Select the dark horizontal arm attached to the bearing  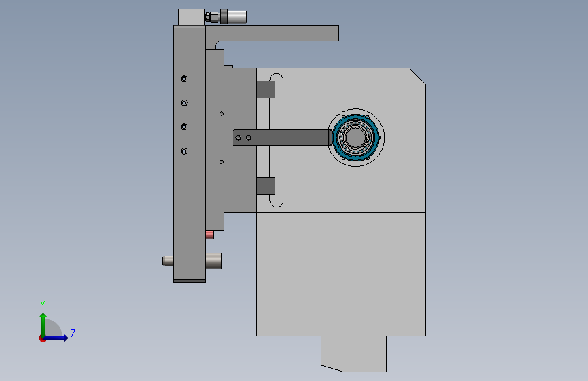281,138
